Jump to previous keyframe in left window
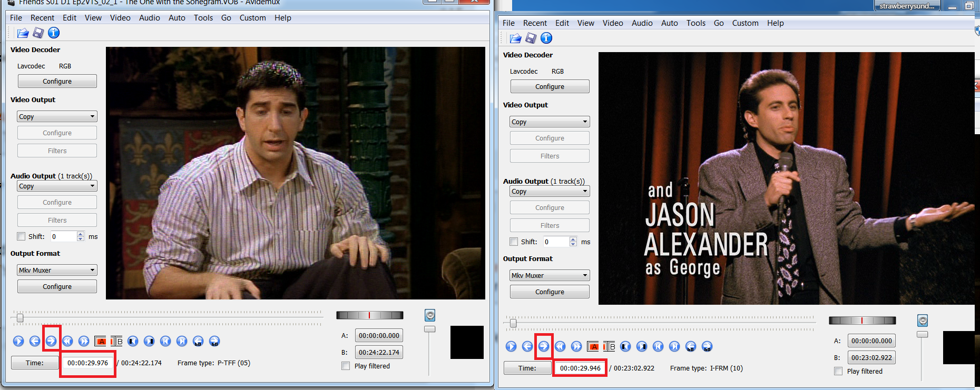This screenshot has height=390, width=980. pyautogui.click(x=67, y=341)
